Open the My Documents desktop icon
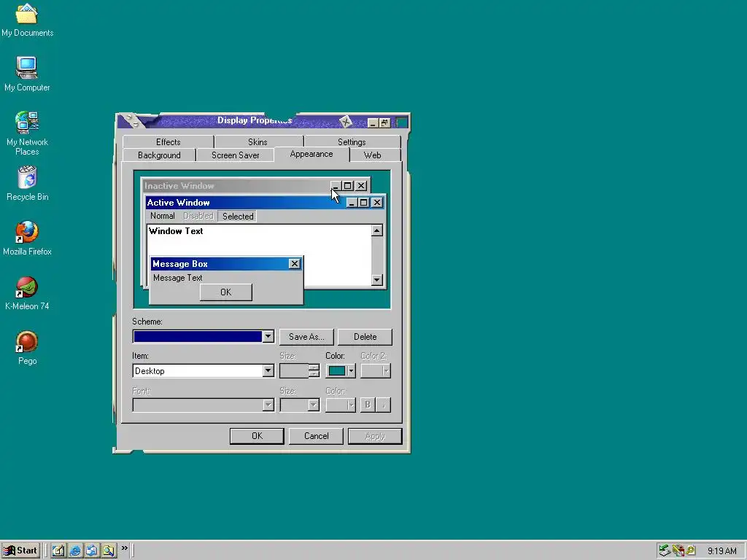Image resolution: width=747 pixels, height=560 pixels. click(27, 20)
